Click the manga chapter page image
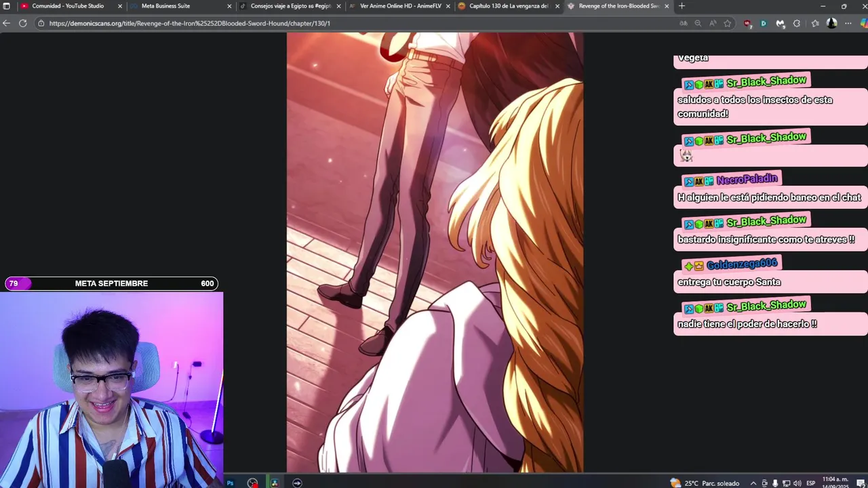The width and height of the screenshot is (868, 488). (x=435, y=252)
